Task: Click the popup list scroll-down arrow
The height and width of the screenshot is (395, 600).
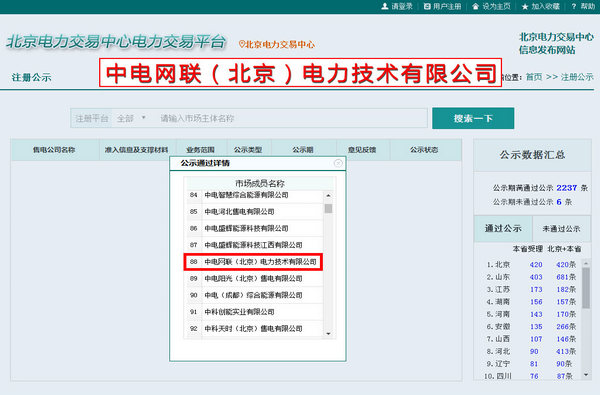Action: 328,334
